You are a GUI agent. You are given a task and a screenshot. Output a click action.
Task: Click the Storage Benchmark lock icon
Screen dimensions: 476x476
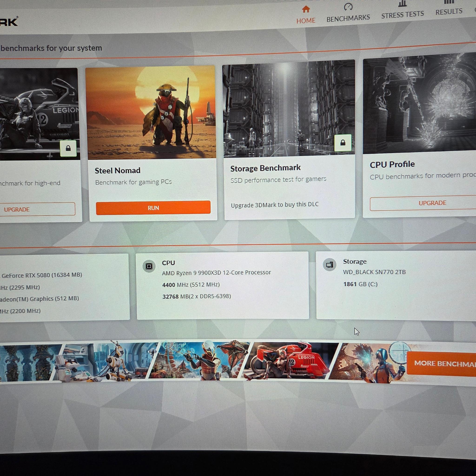(343, 143)
